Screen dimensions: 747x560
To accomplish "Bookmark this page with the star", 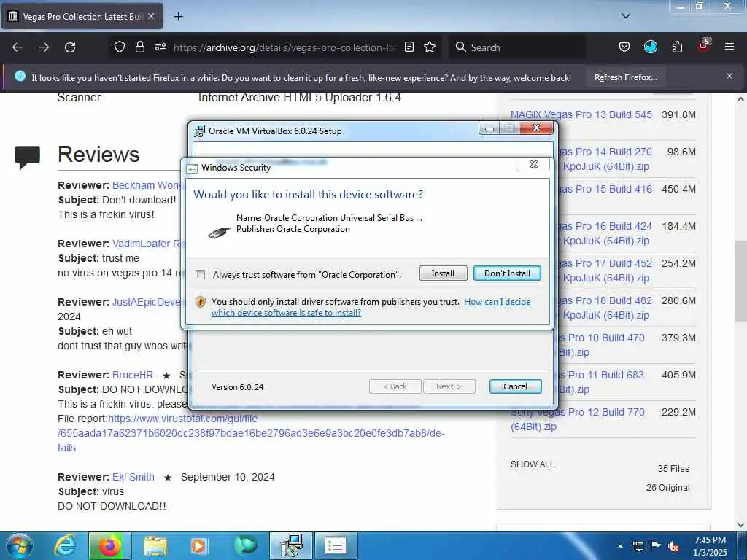I will click(x=430, y=47).
